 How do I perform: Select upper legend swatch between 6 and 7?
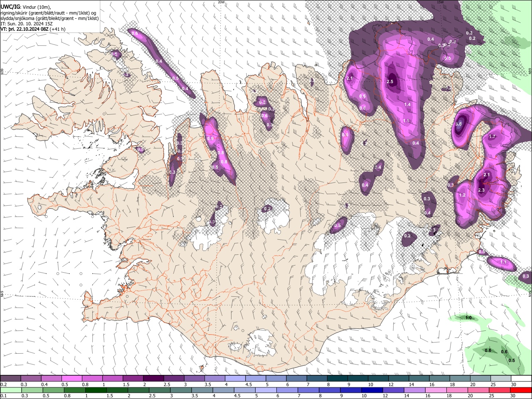click(296, 379)
